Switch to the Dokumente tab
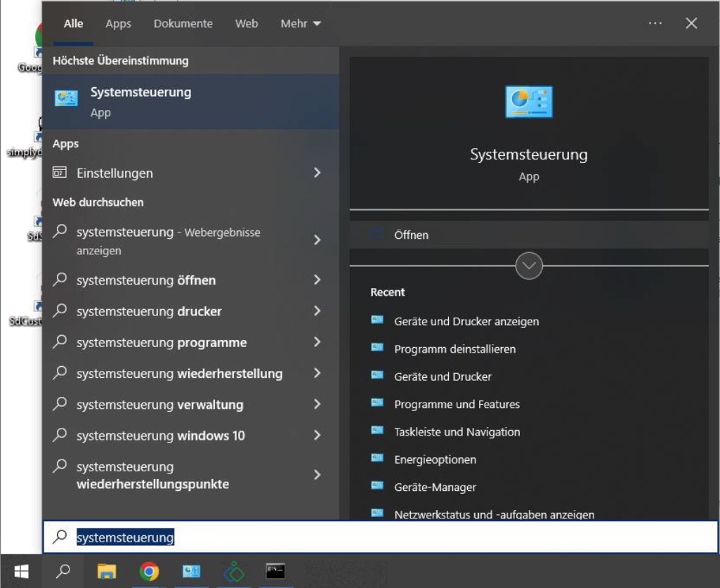This screenshot has width=720, height=588. pos(183,23)
